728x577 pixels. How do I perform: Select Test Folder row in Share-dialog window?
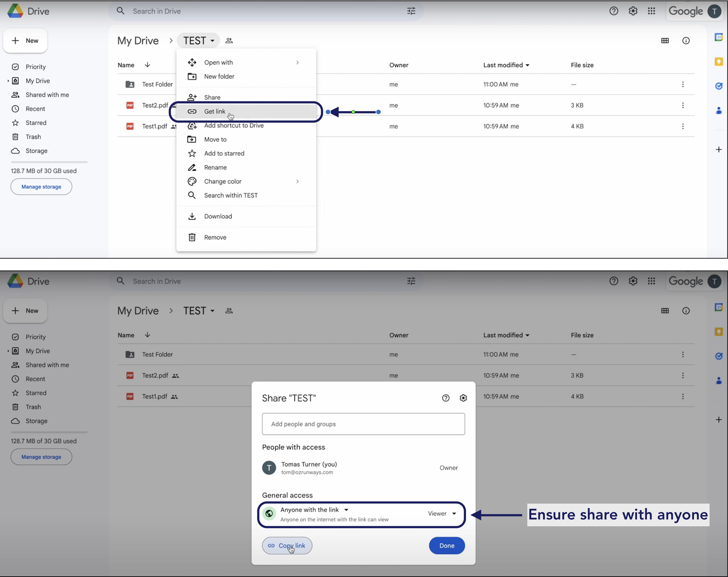406,355
